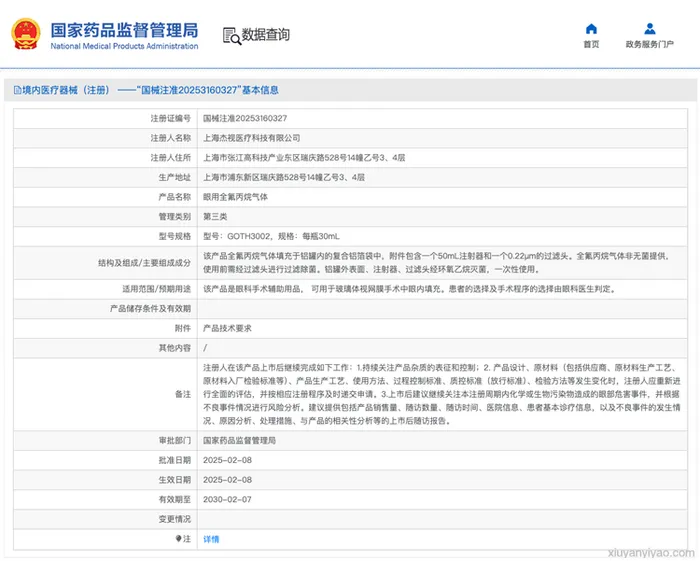Select product name 眼用全氟丙烷气体
700x561 pixels.
click(235, 197)
